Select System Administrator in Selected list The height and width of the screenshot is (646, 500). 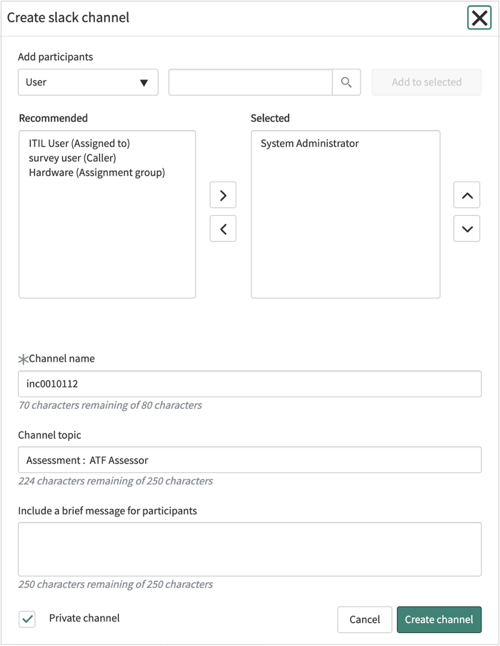tap(310, 143)
